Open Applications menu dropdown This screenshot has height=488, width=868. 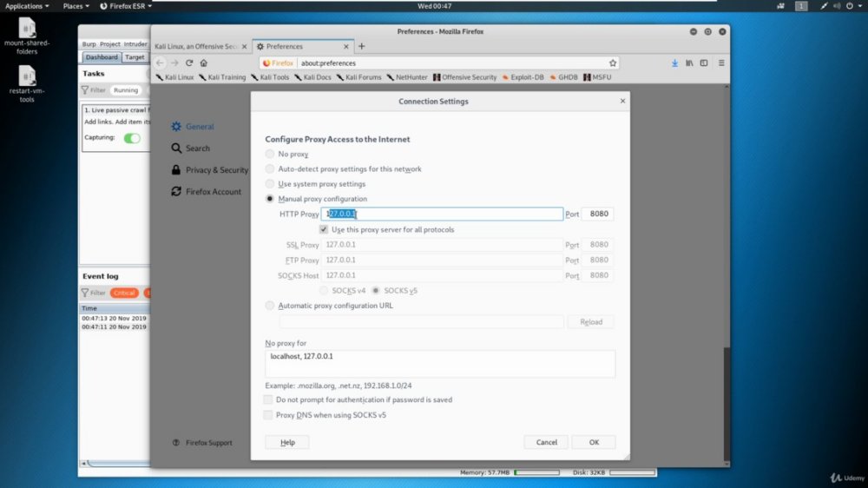point(27,6)
